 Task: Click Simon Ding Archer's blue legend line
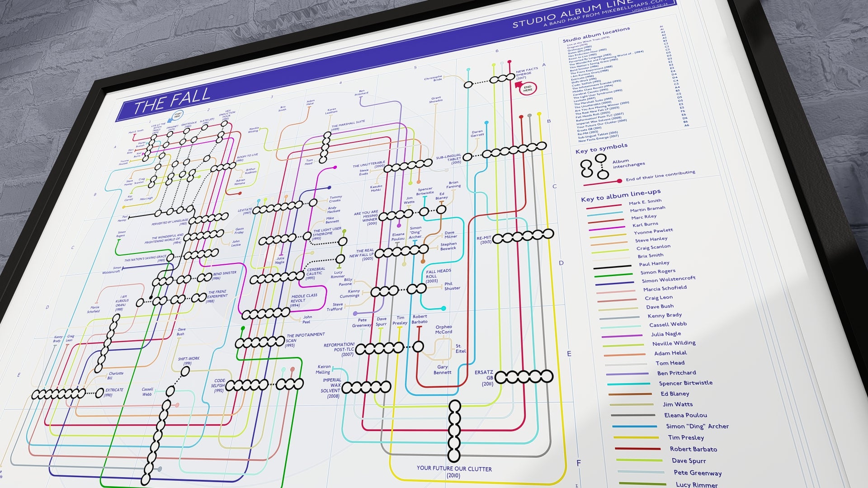coord(635,427)
